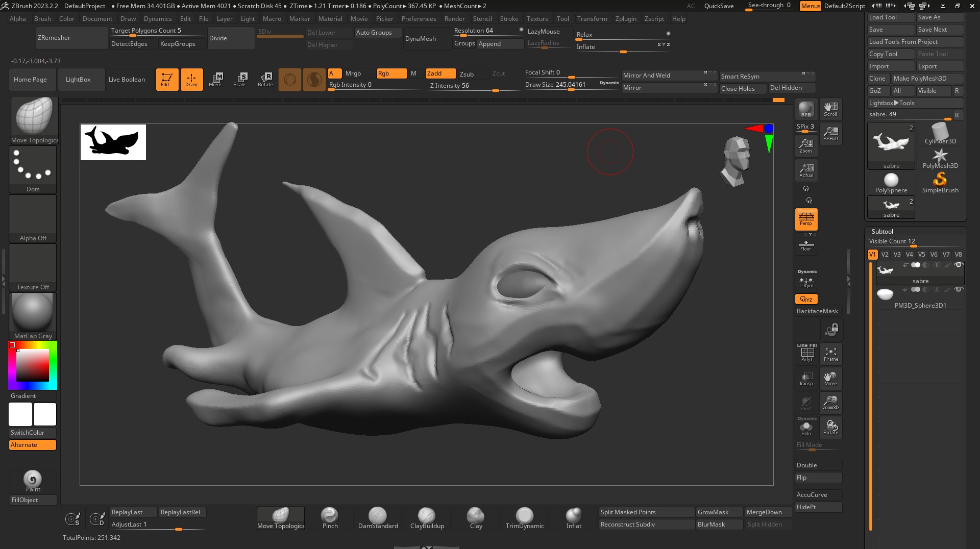Click the Frame view icon
Image resolution: width=980 pixels, height=549 pixels.
coord(830,354)
